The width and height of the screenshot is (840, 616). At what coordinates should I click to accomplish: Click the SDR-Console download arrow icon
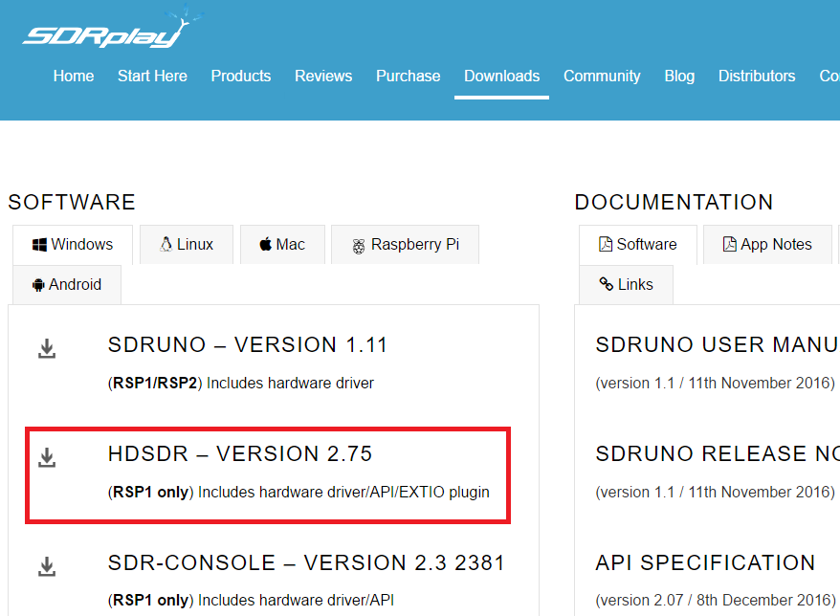tap(47, 567)
